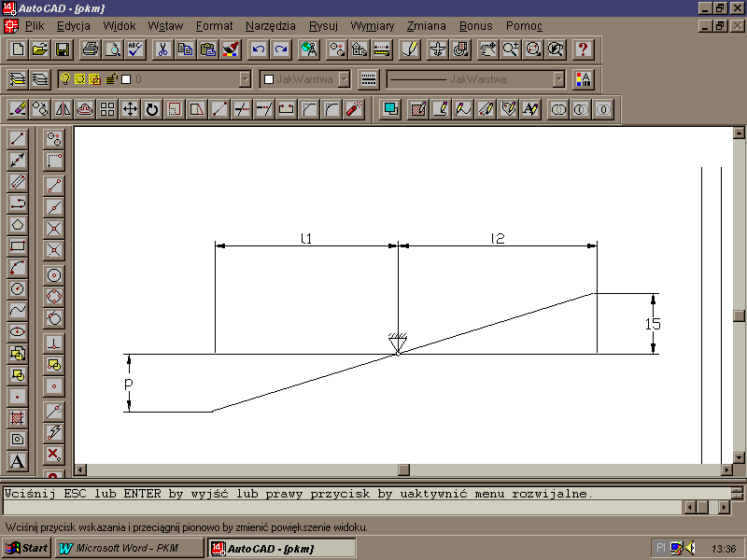The image size is (747, 560).
Task: Open Print Preview icon
Action: pos(112,49)
